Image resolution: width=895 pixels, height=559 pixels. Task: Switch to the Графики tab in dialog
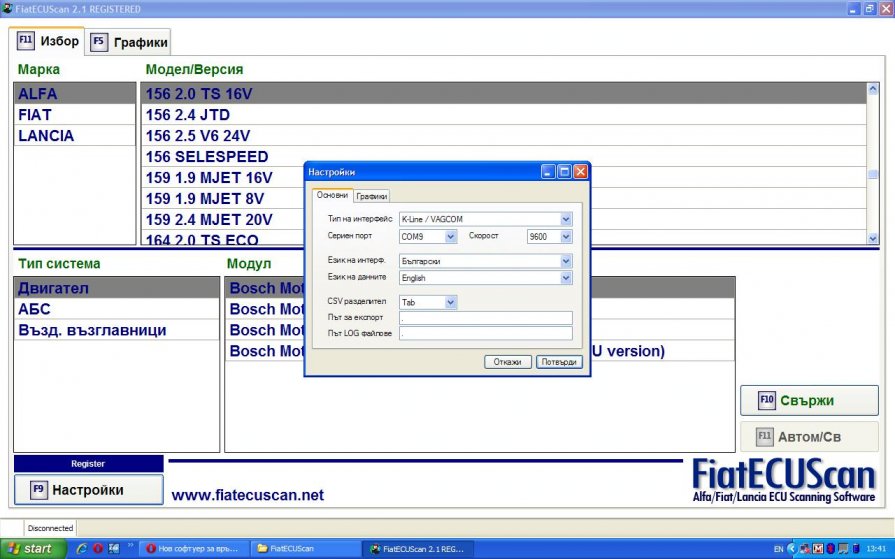click(372, 196)
